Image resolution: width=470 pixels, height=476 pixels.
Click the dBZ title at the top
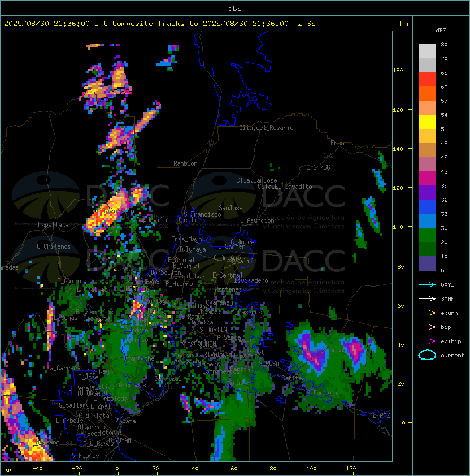[x=235, y=8]
